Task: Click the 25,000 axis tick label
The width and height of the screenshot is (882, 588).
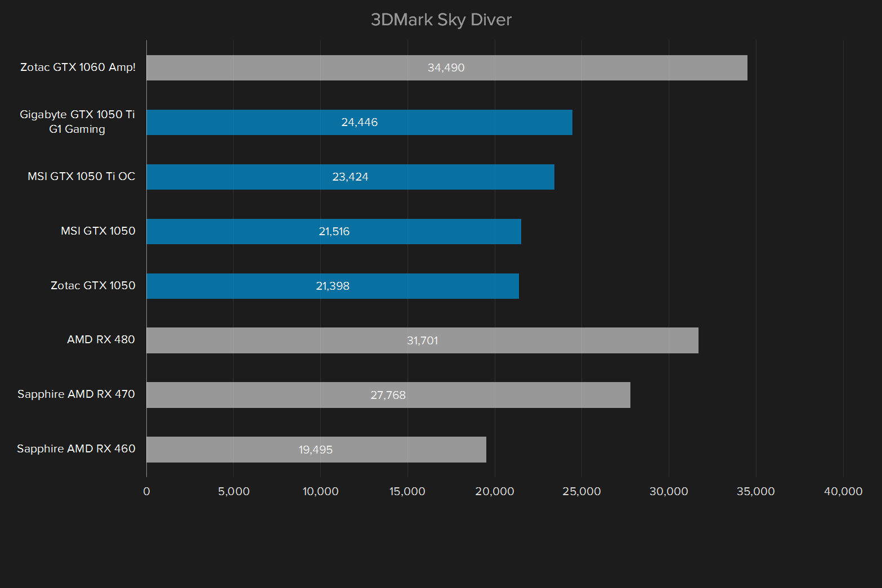Action: tap(582, 491)
